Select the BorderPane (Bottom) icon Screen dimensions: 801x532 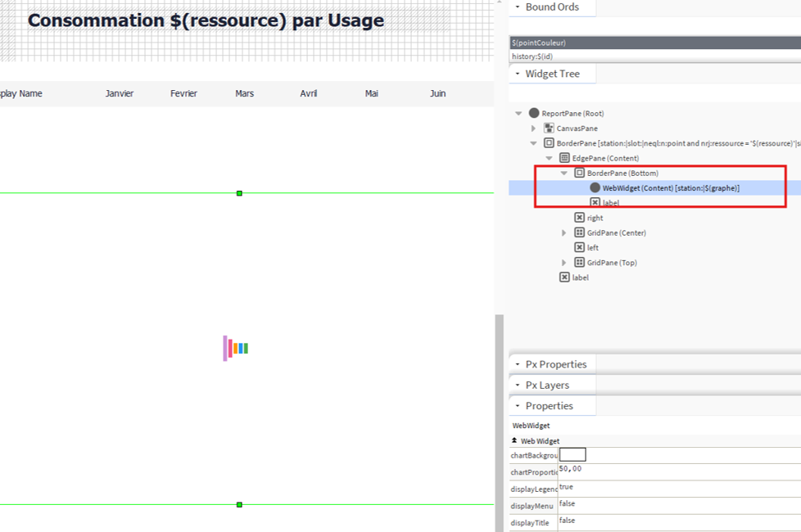coord(579,173)
